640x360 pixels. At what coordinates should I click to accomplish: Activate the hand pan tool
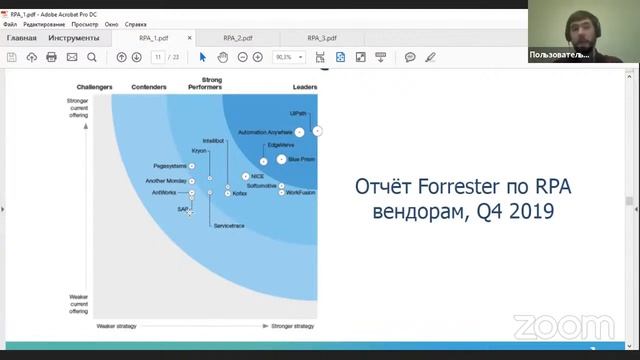[x=222, y=57]
